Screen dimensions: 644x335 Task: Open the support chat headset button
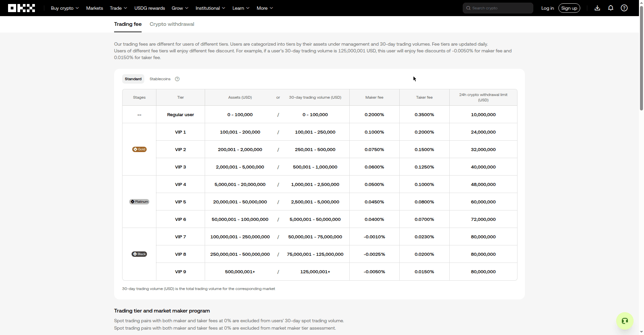coord(625,321)
